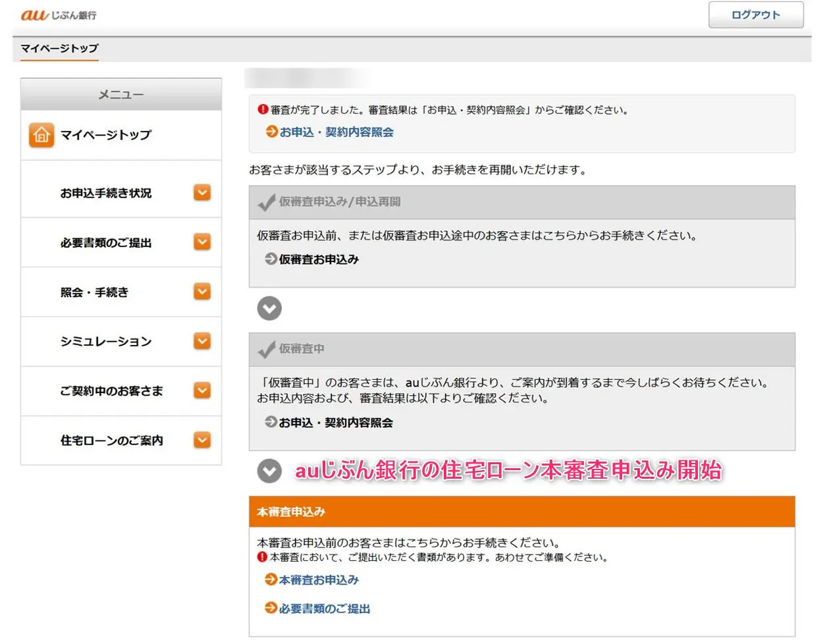Open お申込・契約内容照会 link under 仮審査中
This screenshot has width=823, height=644.
coord(336,422)
